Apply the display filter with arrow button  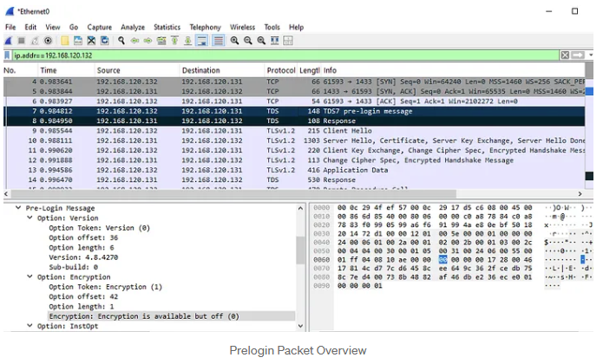coord(579,55)
